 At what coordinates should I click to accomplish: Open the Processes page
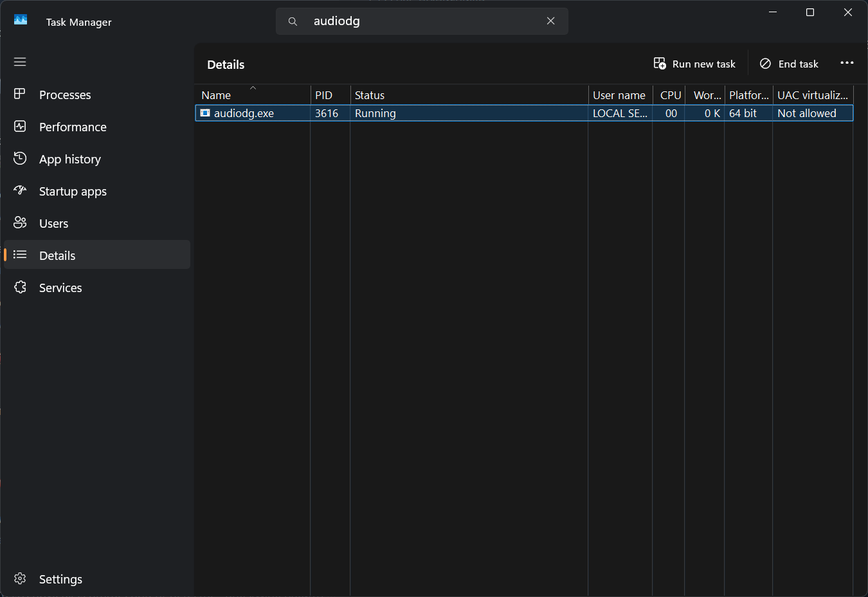[x=64, y=95]
